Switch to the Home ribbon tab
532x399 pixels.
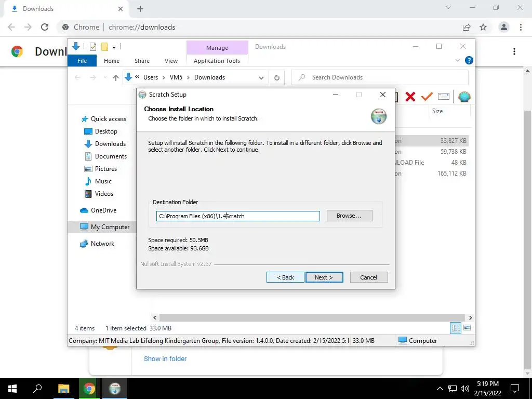[112, 61]
